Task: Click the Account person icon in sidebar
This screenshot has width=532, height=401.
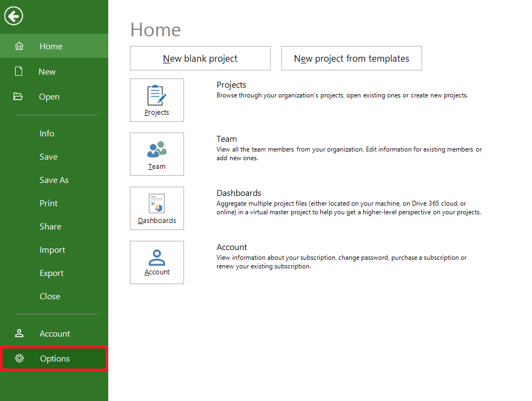Action: (x=19, y=333)
